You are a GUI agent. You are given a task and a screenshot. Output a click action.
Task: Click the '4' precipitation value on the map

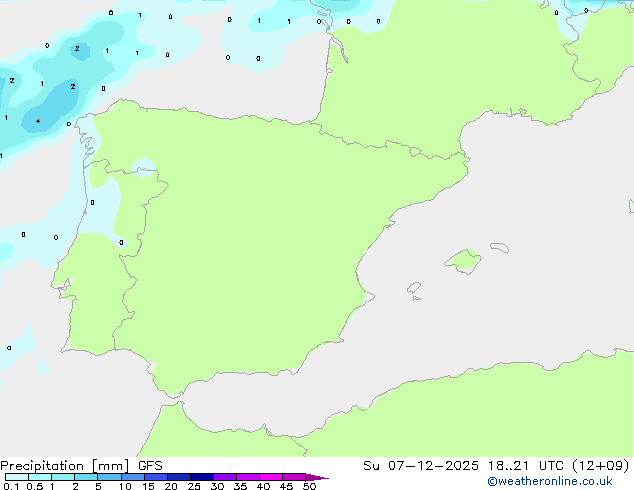click(38, 121)
